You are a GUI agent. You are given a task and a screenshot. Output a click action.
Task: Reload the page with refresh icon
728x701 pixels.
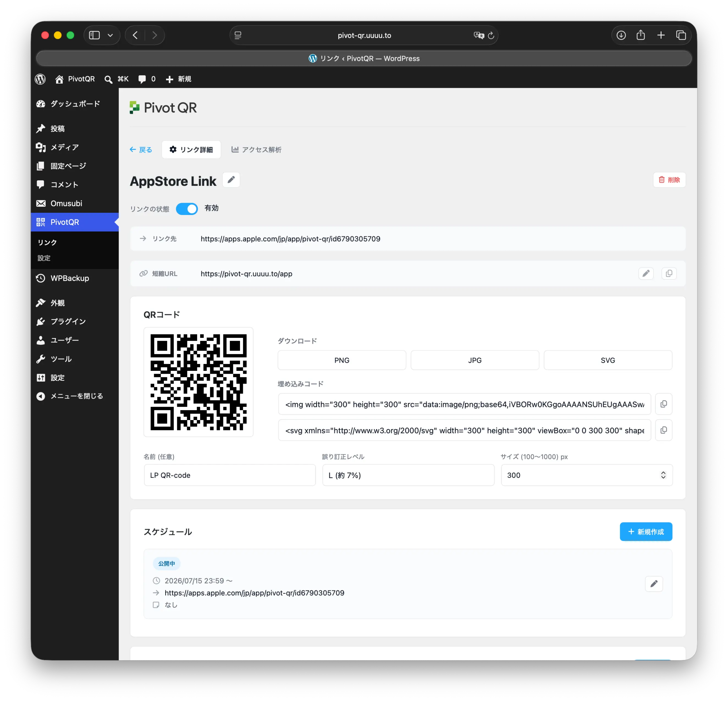[x=491, y=35]
